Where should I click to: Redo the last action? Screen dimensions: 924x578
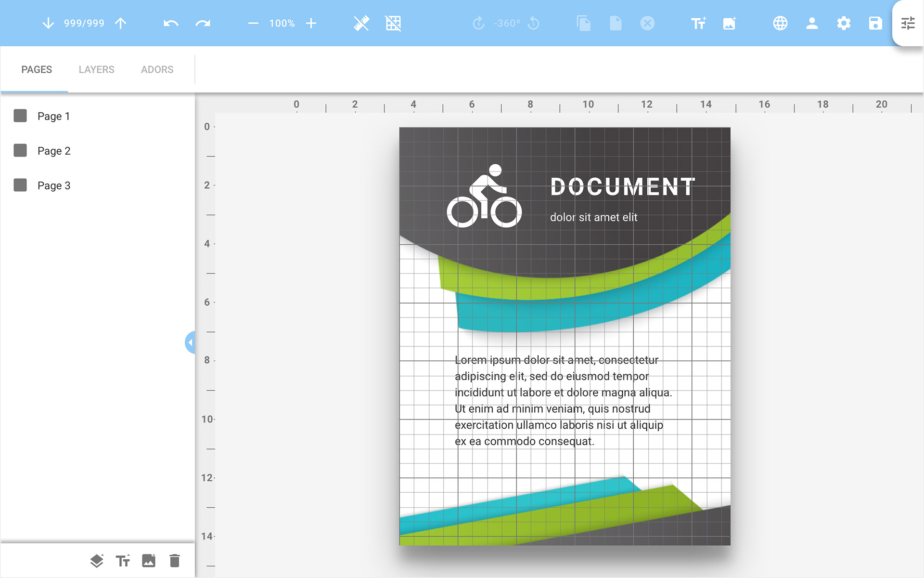pos(203,23)
